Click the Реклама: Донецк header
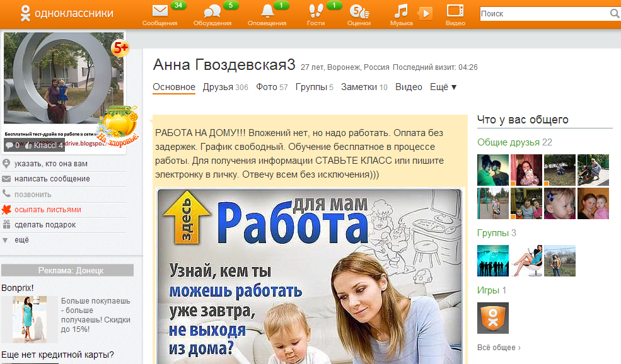The width and height of the screenshot is (621, 364). pos(67,270)
